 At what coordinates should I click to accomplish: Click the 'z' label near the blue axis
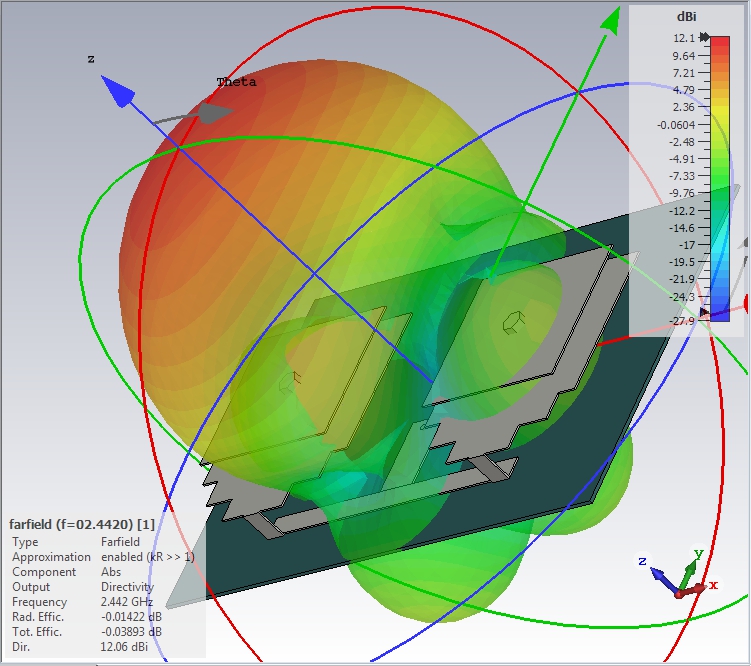[x=91, y=59]
